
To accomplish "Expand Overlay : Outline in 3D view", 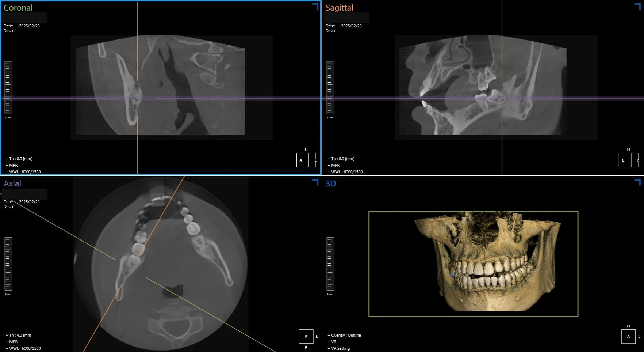I will coord(344,335).
